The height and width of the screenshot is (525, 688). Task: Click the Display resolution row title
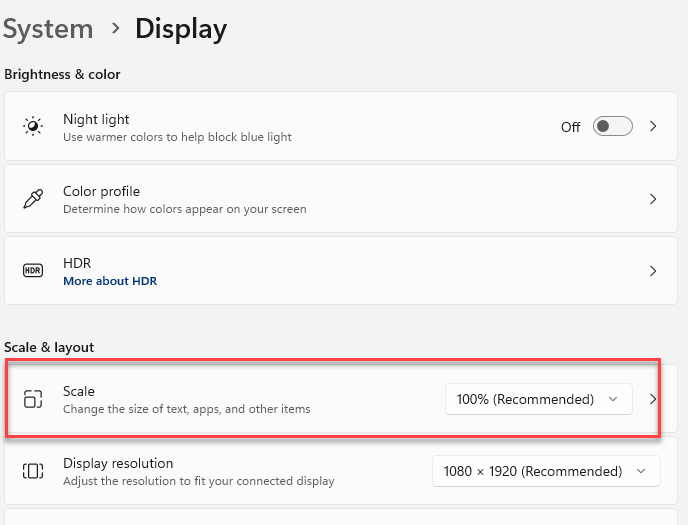pyautogui.click(x=118, y=463)
